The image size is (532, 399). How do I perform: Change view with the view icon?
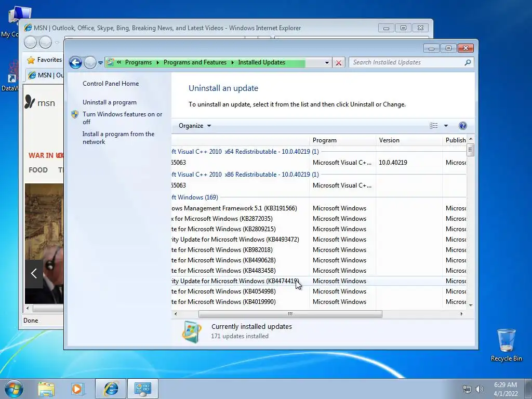[x=434, y=126]
